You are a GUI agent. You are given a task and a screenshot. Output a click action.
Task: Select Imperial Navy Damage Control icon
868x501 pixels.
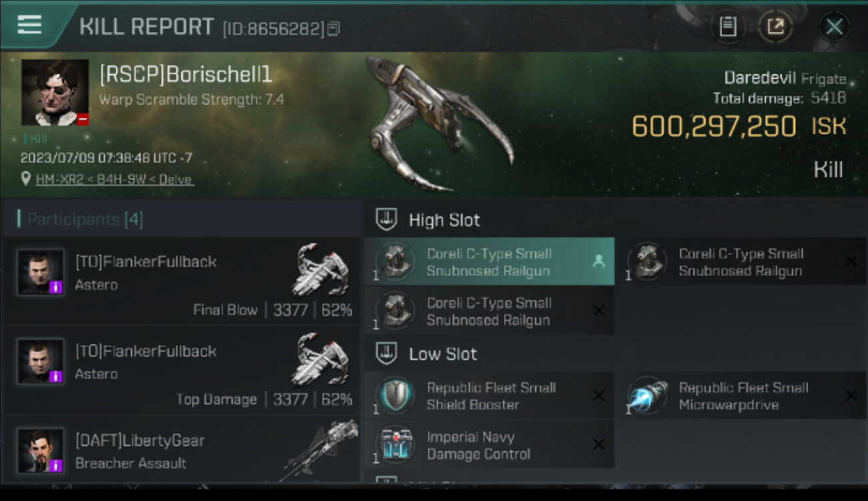pyautogui.click(x=395, y=444)
